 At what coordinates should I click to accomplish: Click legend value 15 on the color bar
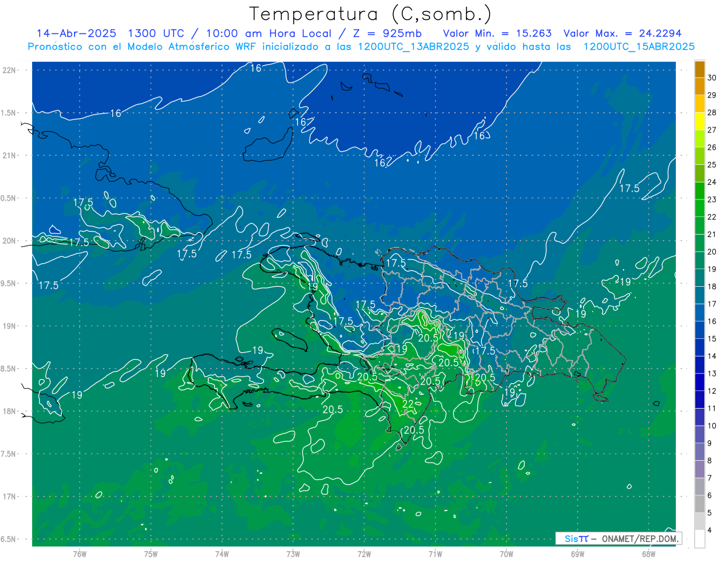point(712,339)
